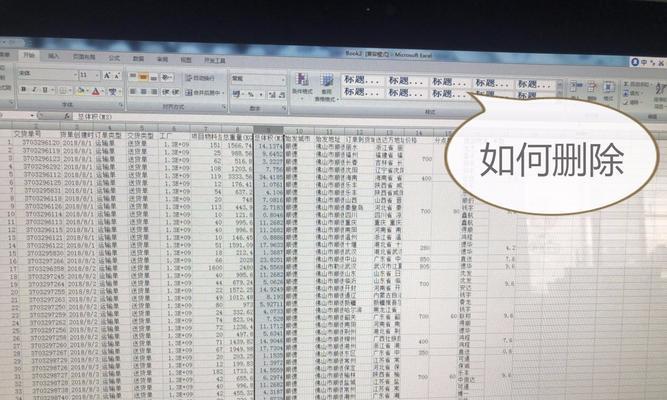Increase decimal places
This screenshot has width=667, height=400.
tap(272, 95)
